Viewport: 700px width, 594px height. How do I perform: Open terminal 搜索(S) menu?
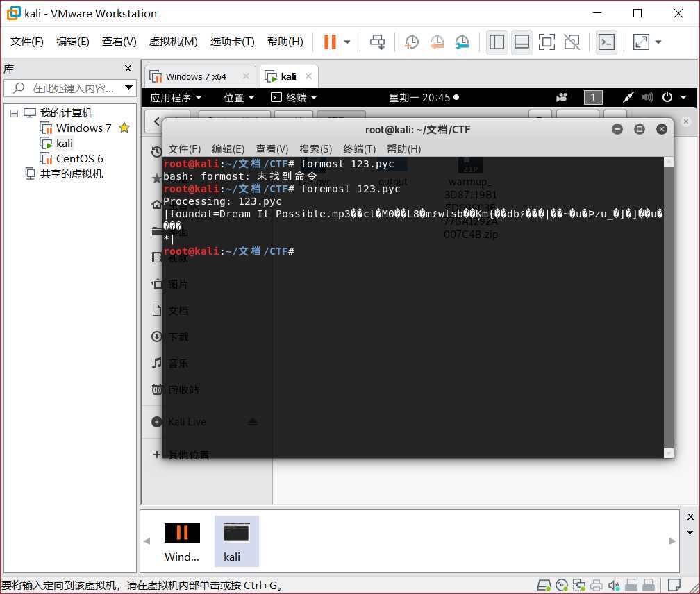pyautogui.click(x=315, y=149)
